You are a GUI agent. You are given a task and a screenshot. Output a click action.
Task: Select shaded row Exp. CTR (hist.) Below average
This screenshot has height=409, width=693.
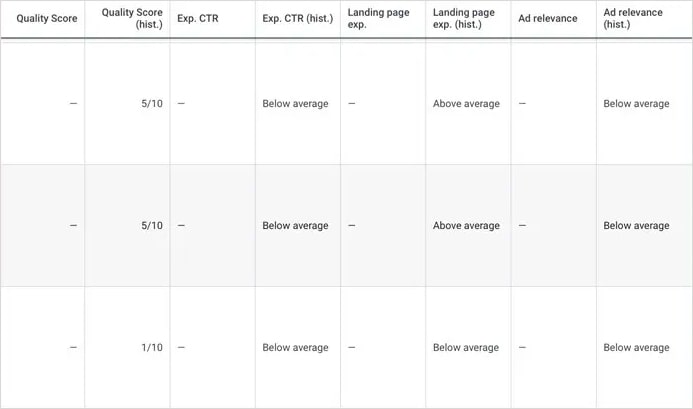click(295, 226)
